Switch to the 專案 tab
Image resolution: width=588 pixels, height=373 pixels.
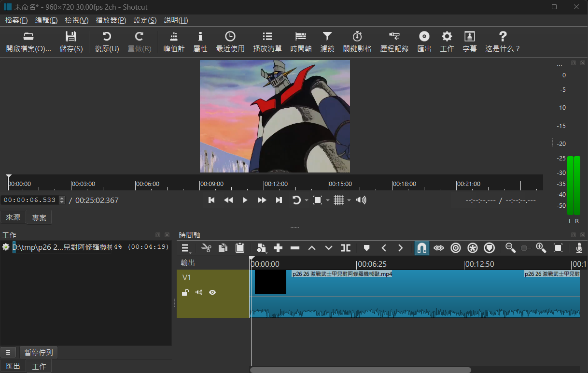click(39, 218)
